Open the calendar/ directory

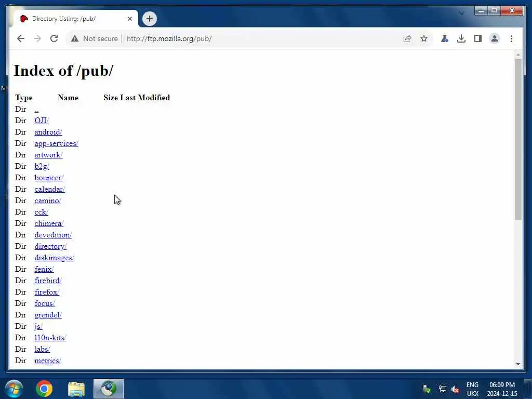tap(49, 189)
